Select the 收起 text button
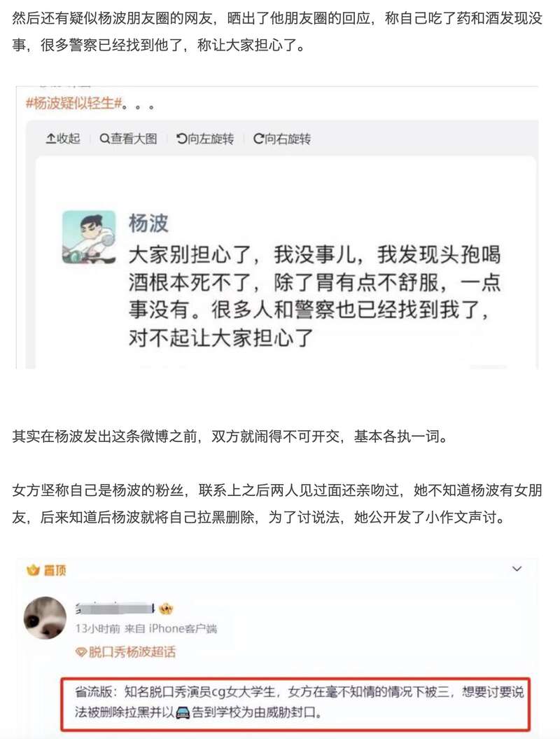The image size is (560, 739). click(x=69, y=139)
